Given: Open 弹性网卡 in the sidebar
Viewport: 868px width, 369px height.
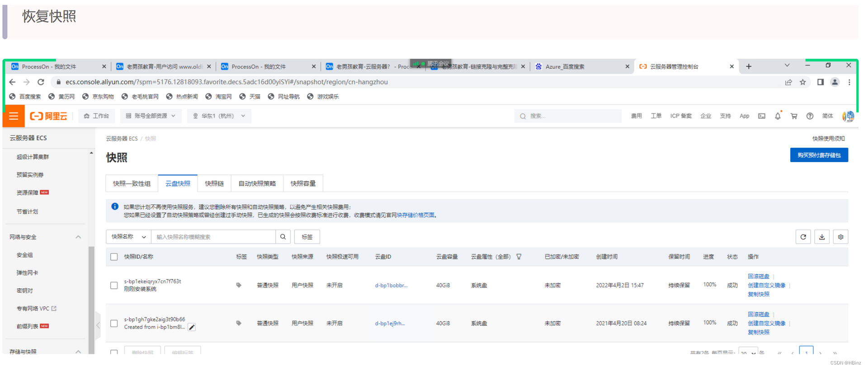Looking at the screenshot, I should (27, 273).
